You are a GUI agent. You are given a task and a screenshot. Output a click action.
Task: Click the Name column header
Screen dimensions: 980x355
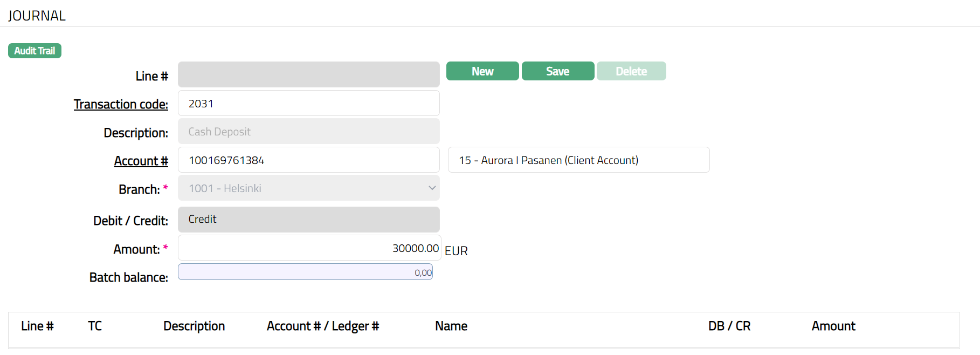tap(451, 326)
